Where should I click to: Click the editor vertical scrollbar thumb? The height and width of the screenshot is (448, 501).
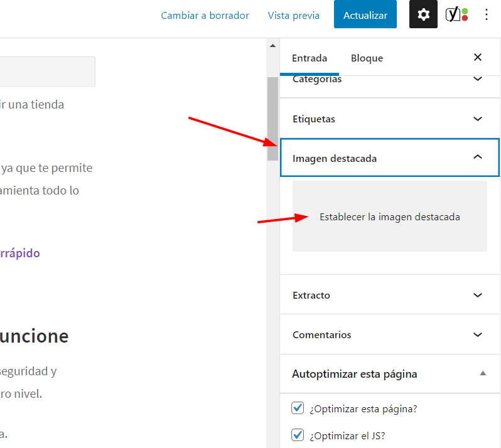click(272, 119)
